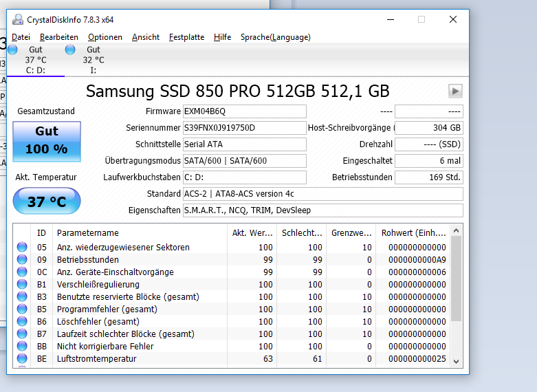Click the Rohwert (Einh.... column header
Viewport: 537px width, 392px height.
tap(413, 232)
